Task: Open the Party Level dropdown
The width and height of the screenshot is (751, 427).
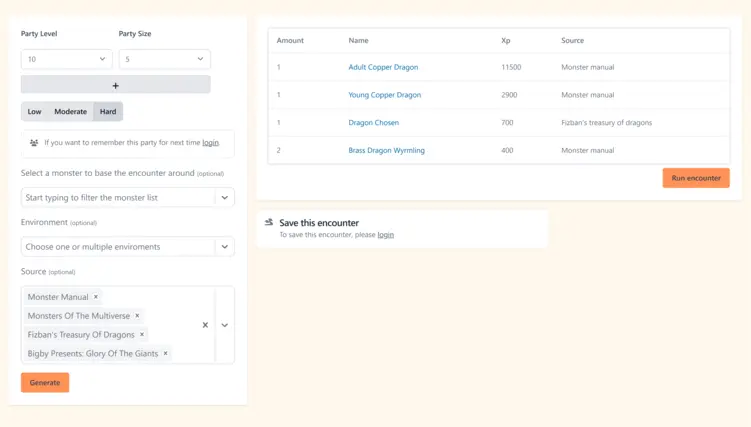Action: 67,59
